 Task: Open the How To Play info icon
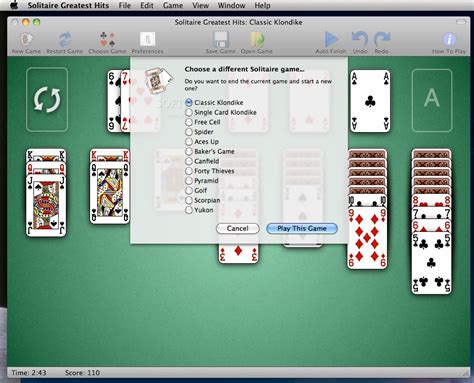pos(449,39)
